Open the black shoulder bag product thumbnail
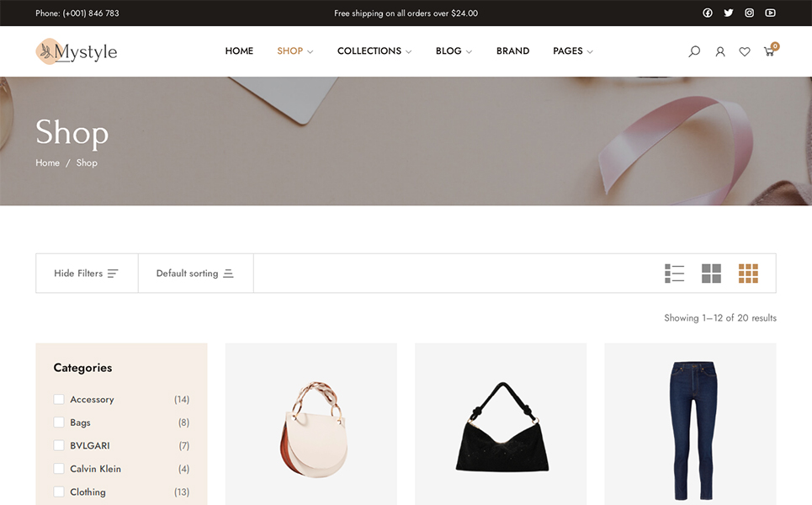812x505 pixels. (x=501, y=427)
